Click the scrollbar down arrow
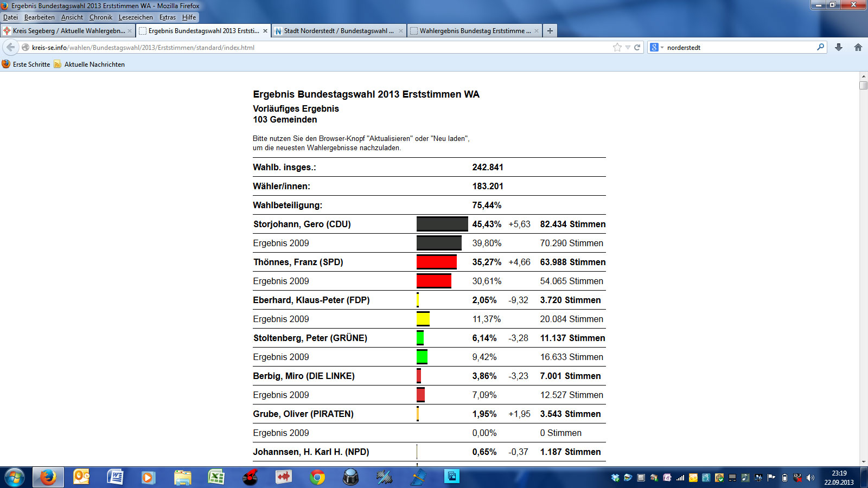 pos(863,462)
